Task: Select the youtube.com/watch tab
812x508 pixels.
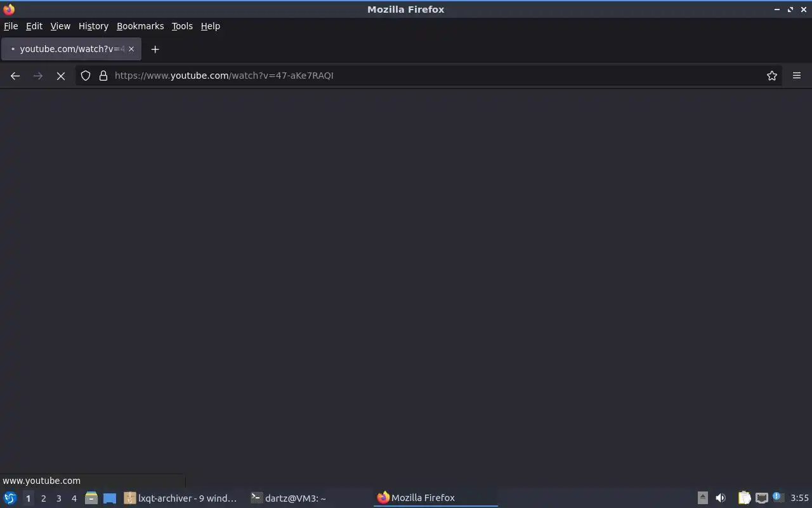Action: pyautogui.click(x=71, y=49)
